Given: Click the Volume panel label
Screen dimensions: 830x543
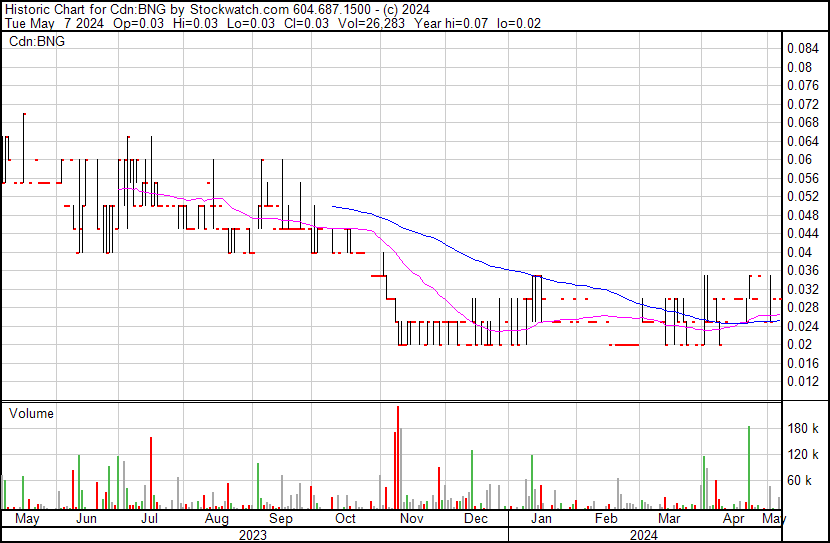Looking at the screenshot, I should tap(31, 413).
